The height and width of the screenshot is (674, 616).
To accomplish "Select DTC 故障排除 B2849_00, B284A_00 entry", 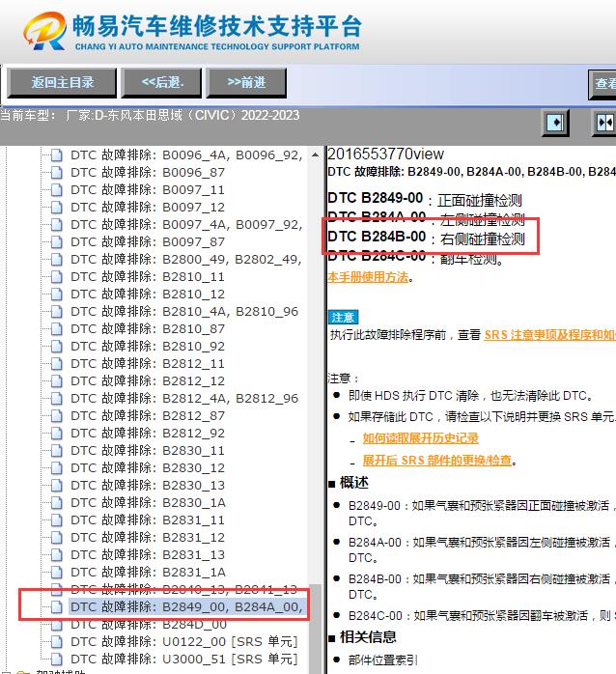I will click(186, 607).
